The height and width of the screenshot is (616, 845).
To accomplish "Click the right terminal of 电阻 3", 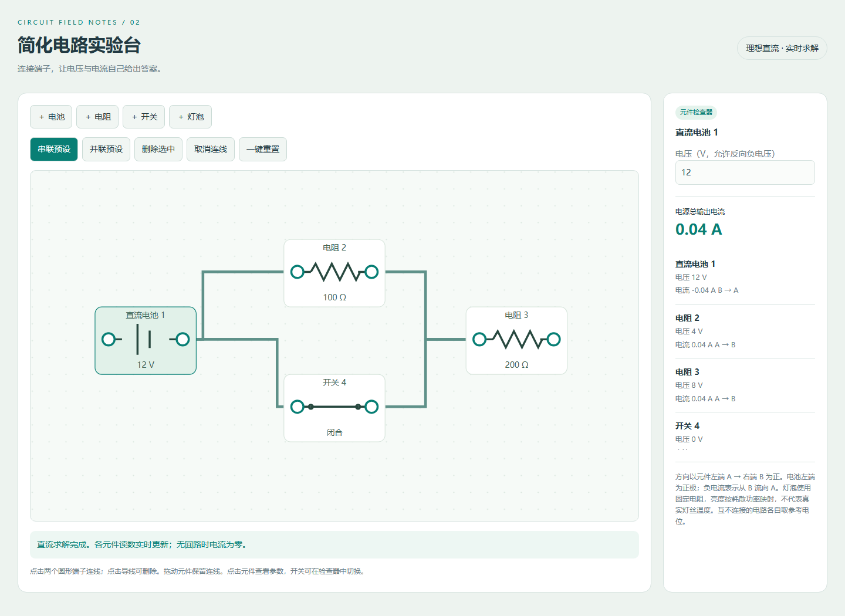I will click(553, 339).
